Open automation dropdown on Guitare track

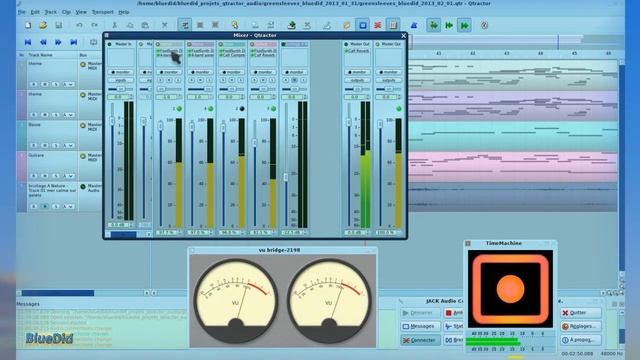point(69,176)
